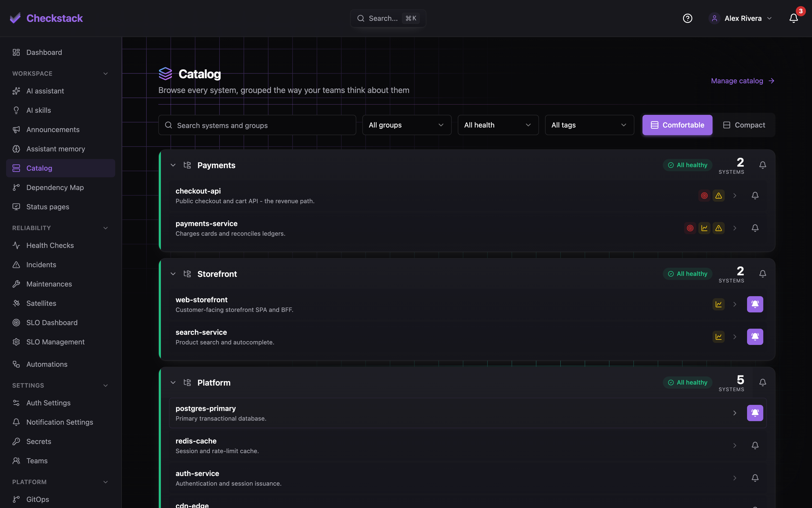This screenshot has width=812, height=508.
Task: Open AI assistant in sidebar
Action: point(60,91)
